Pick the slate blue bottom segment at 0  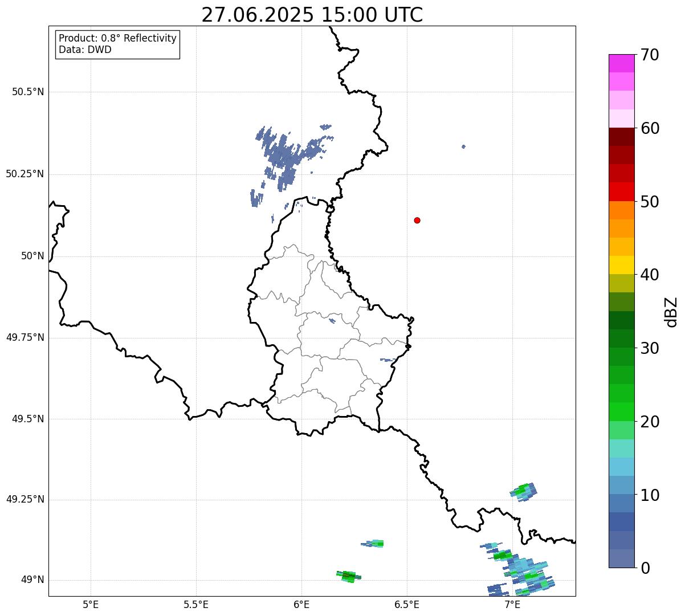click(621, 558)
